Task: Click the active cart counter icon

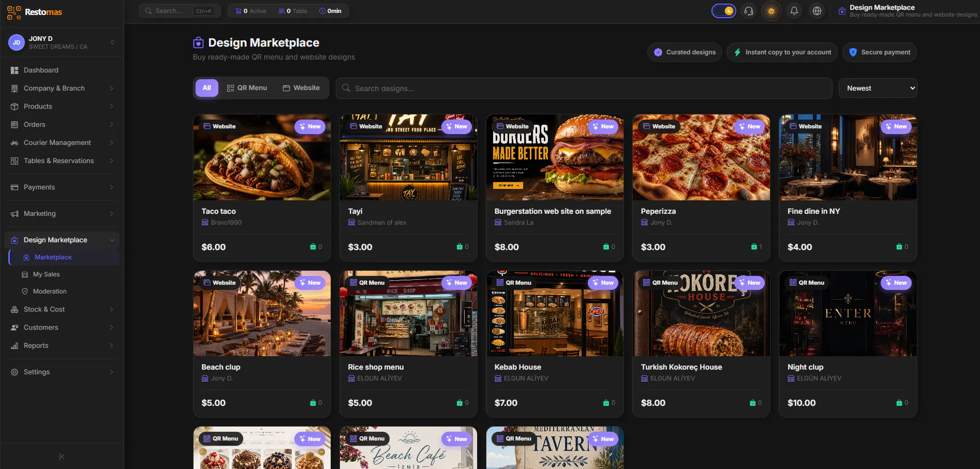Action: 239,11
